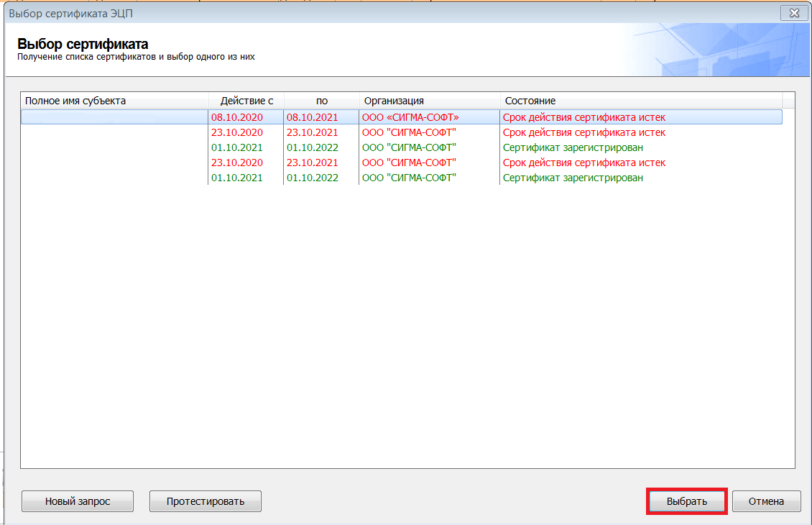Viewport: 812px width, 525px height.
Task: Sort by Организация column header
Action: point(430,101)
